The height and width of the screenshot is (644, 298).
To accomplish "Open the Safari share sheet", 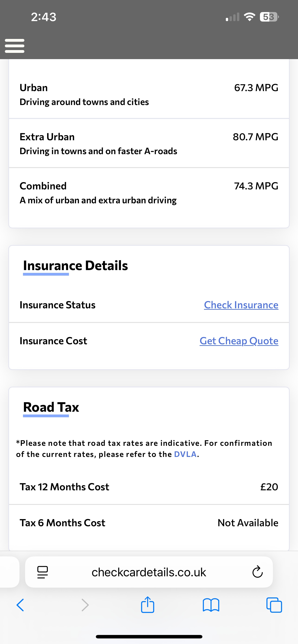I will click(148, 605).
